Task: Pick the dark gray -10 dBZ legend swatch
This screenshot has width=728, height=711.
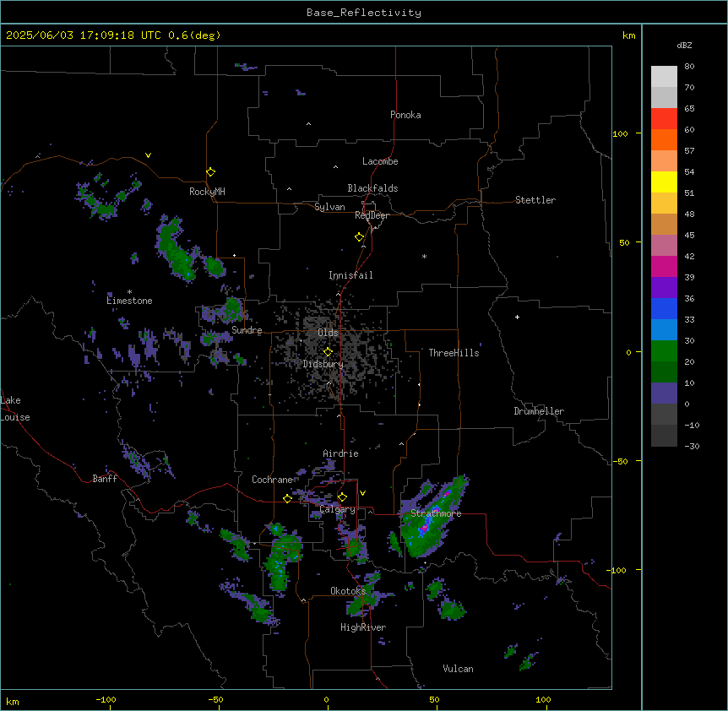Action: pos(664,436)
